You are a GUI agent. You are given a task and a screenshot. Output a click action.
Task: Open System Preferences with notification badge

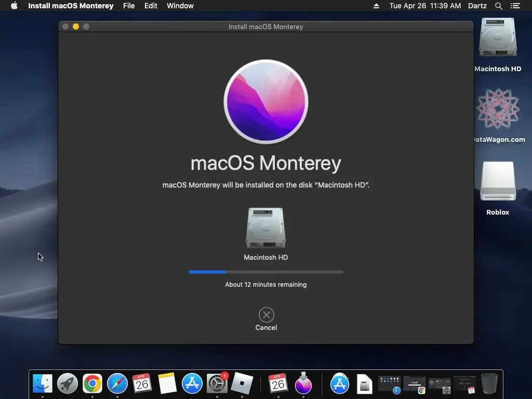pos(217,384)
